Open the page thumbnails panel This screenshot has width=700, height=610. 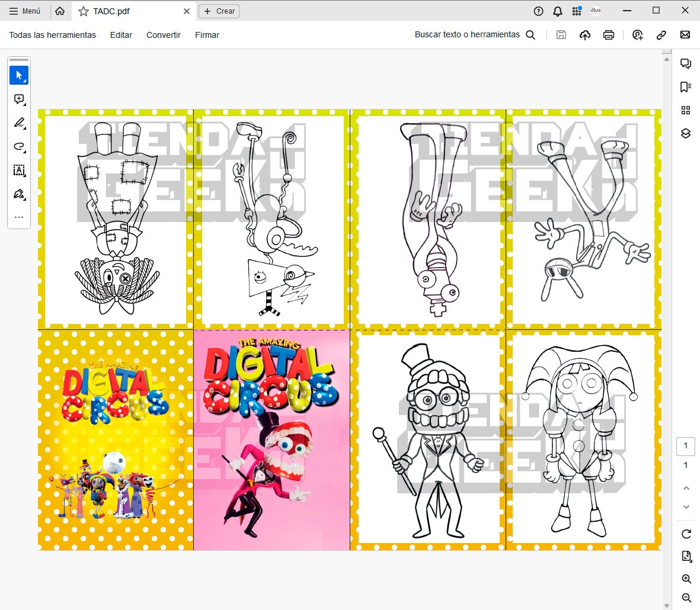(686, 110)
